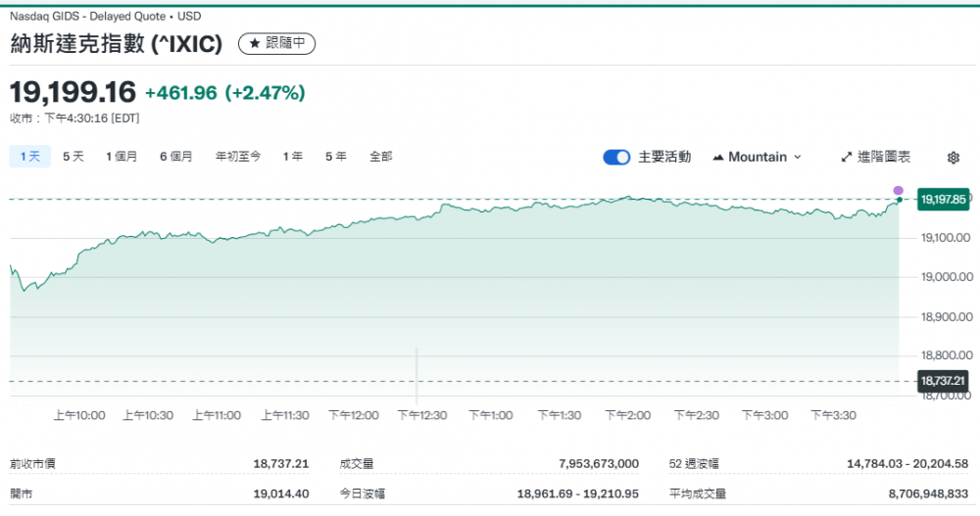Switch chart to 年初至今
Image resolution: width=980 pixels, height=516 pixels.
[x=238, y=156]
